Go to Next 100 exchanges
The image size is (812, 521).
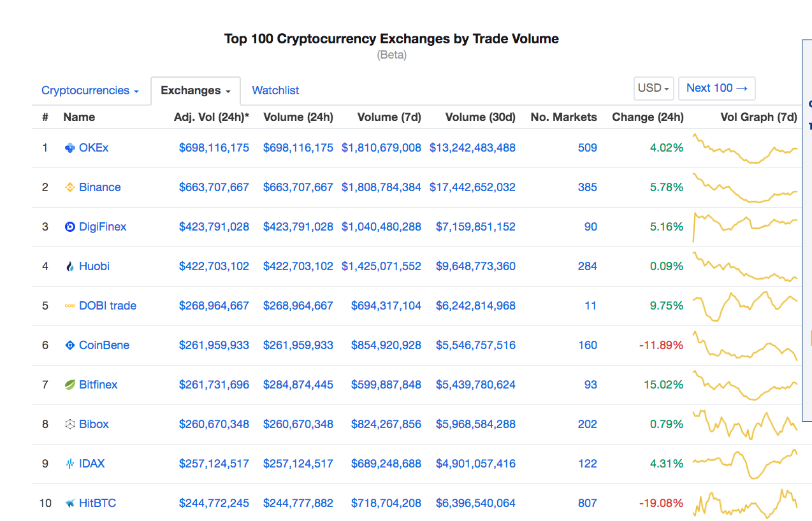pos(717,89)
